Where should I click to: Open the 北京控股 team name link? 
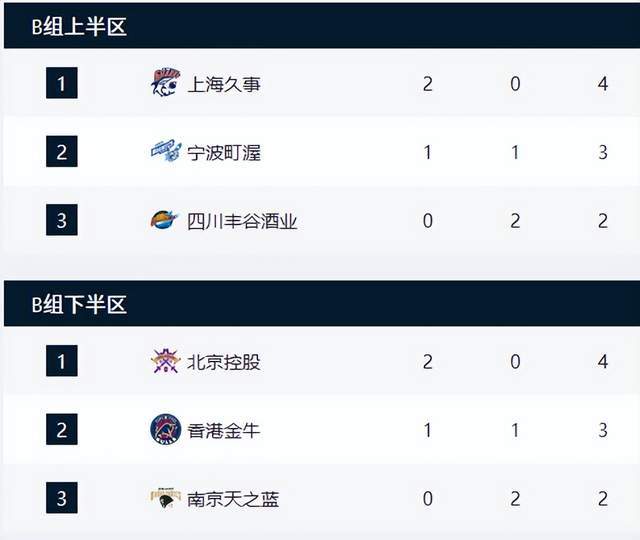224,362
